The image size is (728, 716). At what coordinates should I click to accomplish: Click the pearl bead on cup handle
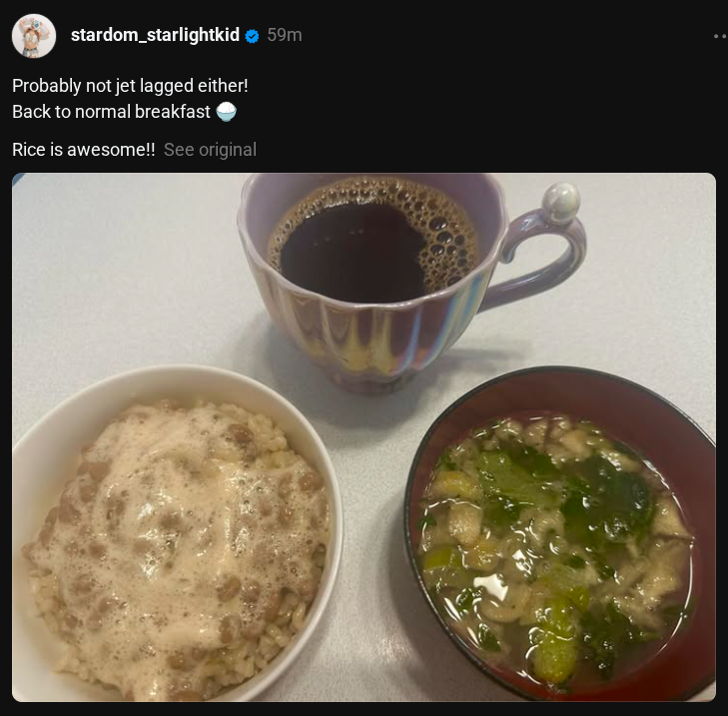click(x=561, y=204)
